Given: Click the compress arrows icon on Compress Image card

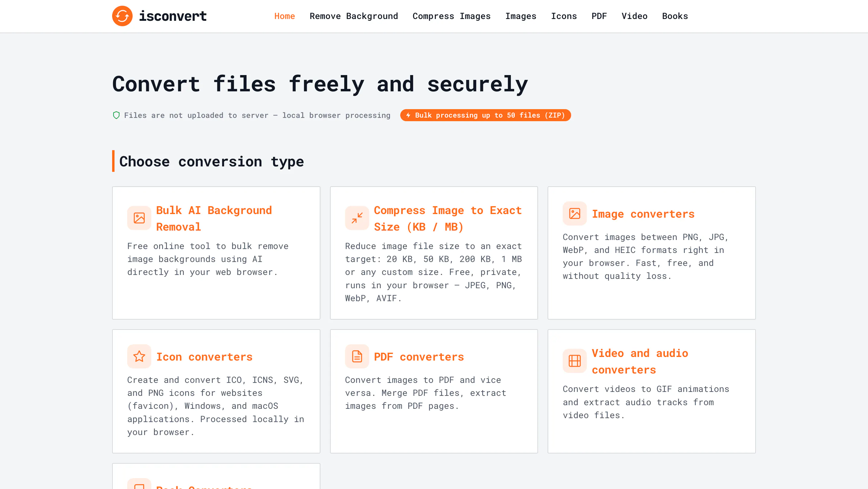Looking at the screenshot, I should tap(357, 218).
